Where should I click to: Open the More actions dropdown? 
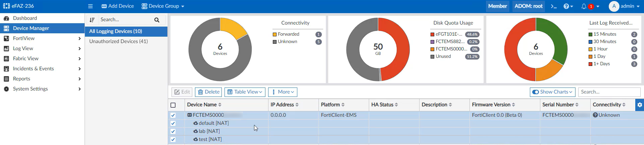pyautogui.click(x=283, y=92)
